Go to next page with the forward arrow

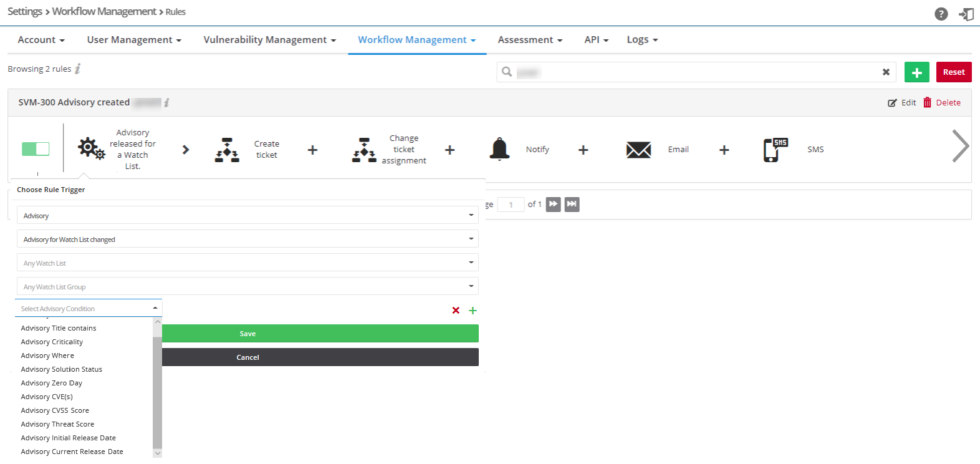point(553,205)
